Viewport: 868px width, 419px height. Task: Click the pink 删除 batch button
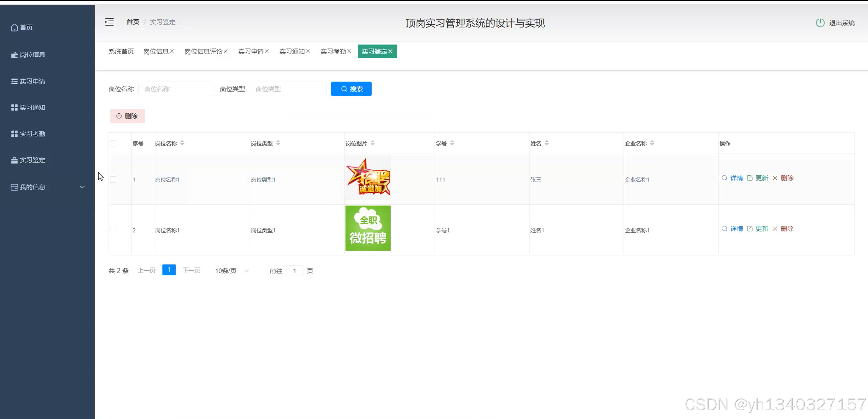127,116
